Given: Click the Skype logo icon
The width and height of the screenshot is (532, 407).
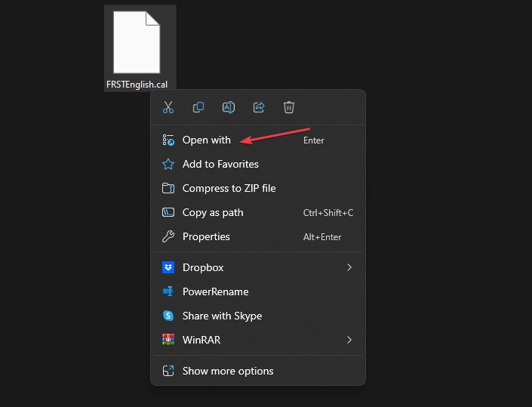Looking at the screenshot, I should click(x=168, y=316).
